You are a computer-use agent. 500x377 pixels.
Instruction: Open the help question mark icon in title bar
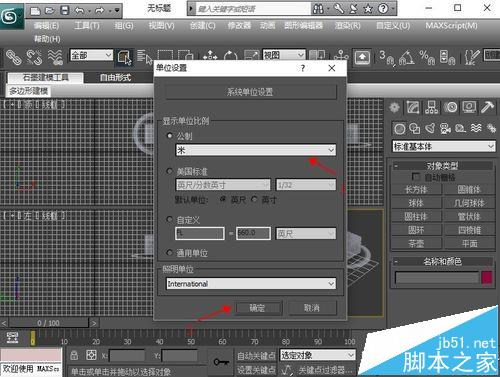[x=383, y=9]
